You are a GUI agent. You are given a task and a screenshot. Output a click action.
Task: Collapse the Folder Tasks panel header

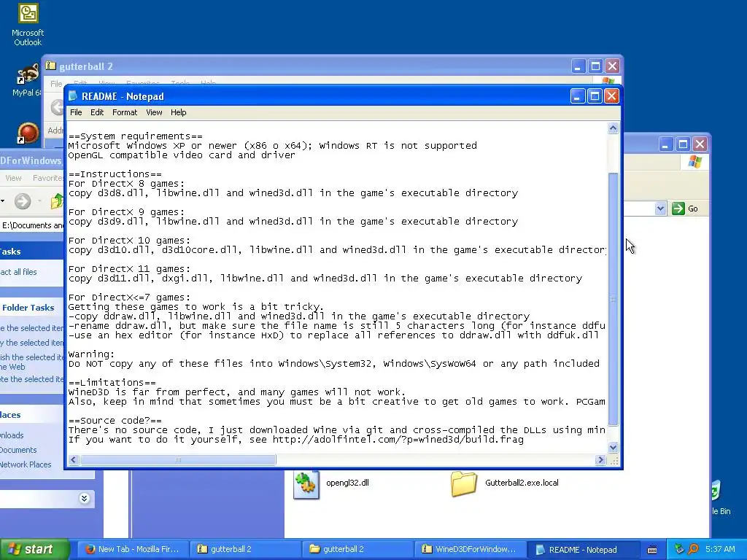point(31,308)
